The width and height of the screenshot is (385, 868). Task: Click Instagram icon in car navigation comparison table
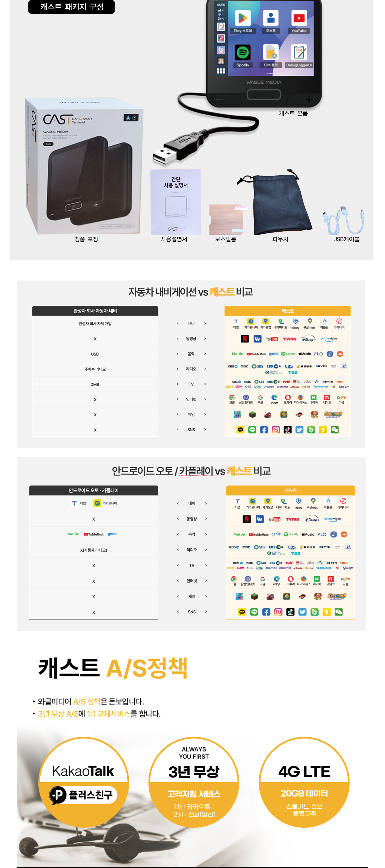pos(276,430)
